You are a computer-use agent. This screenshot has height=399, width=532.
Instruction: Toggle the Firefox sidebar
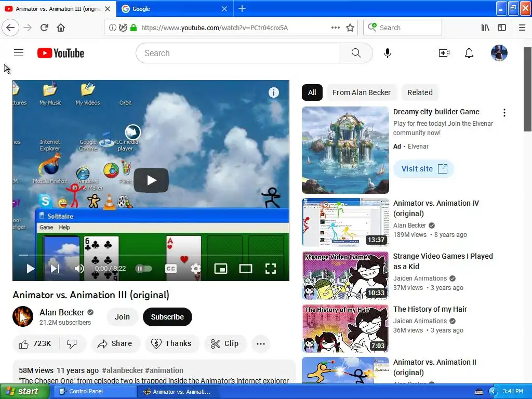[x=502, y=28]
